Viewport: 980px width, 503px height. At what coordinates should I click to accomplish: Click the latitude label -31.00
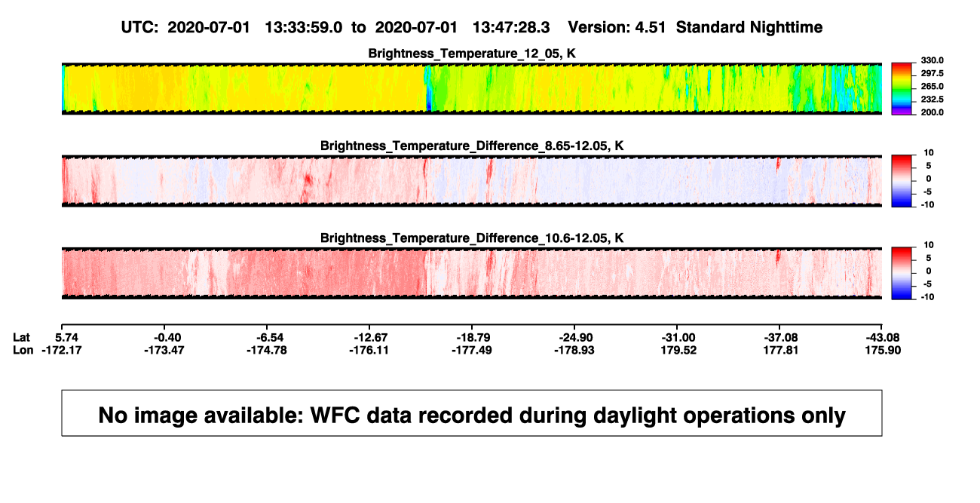point(677,337)
